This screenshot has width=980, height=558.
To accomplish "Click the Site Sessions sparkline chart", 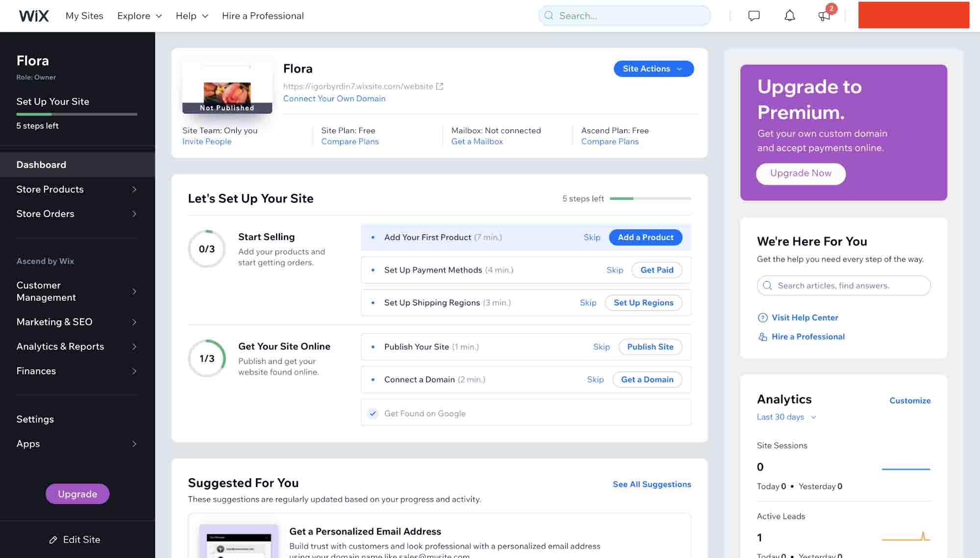I will pos(905,469).
